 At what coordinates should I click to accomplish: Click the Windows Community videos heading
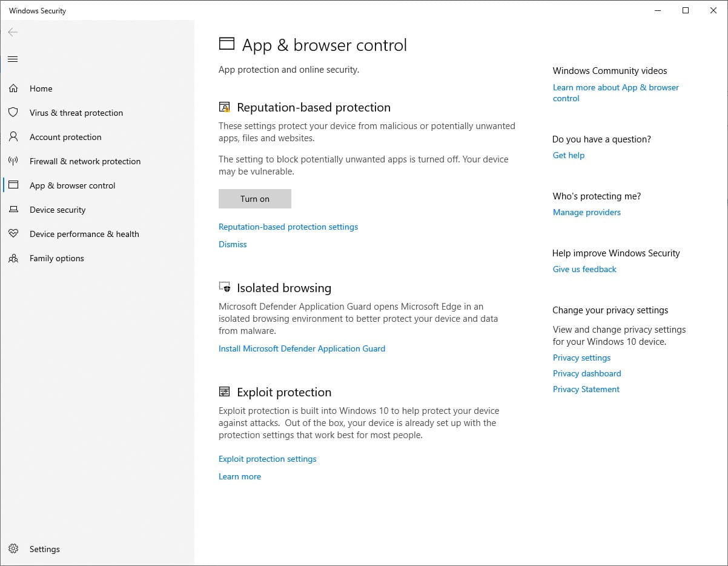pos(610,71)
